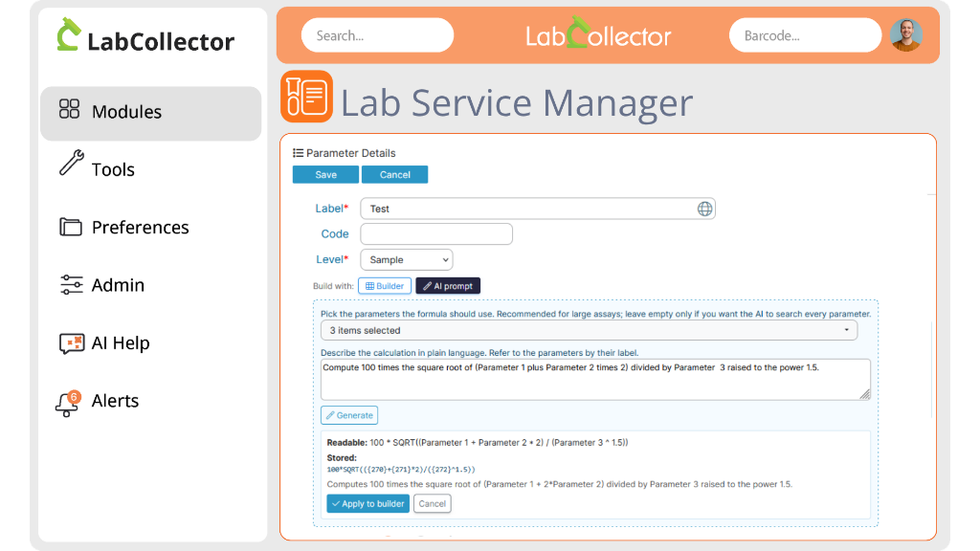Switch to Builder mode
Viewport: 980px width, 551px height.
[385, 286]
